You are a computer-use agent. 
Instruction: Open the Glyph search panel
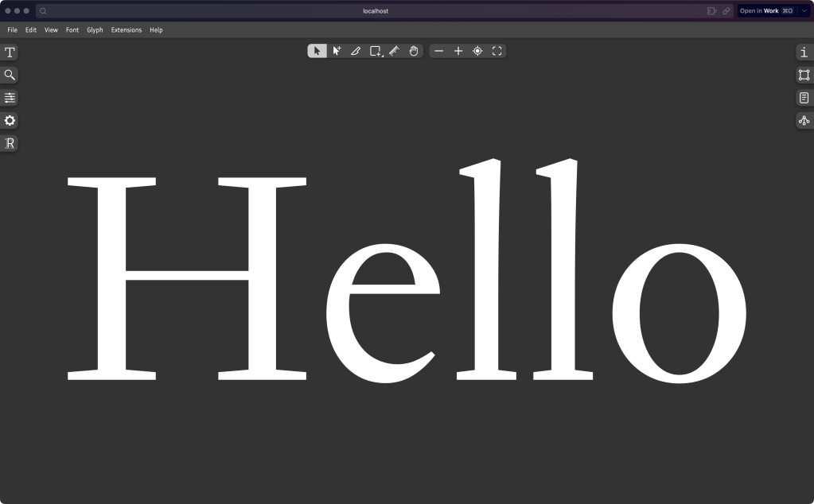pyautogui.click(x=10, y=75)
